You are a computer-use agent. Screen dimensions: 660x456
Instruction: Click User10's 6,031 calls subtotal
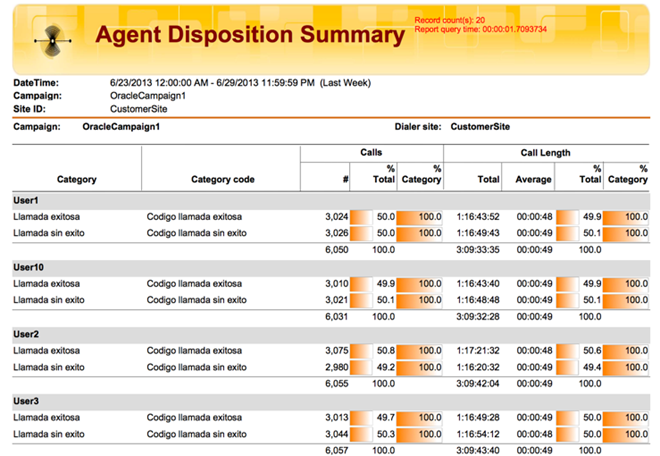[x=335, y=316]
